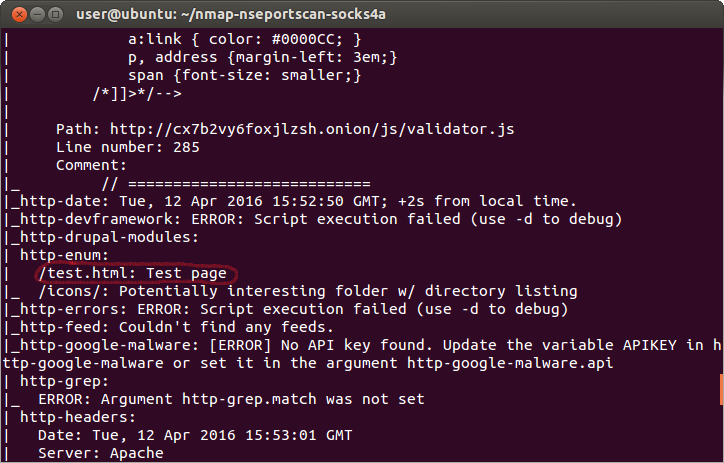This screenshot has height=463, width=724.
Task: Click the http-devframework error line
Action: (x=320, y=219)
